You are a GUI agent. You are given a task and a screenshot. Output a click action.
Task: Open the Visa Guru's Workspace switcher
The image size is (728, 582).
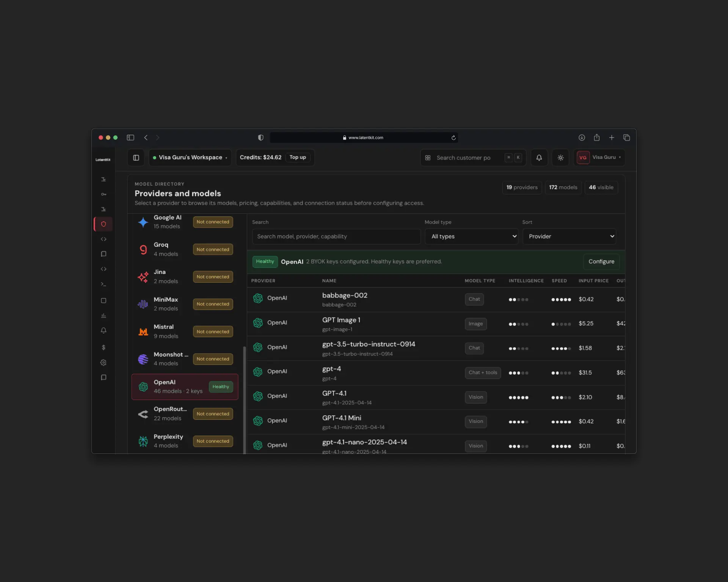click(x=190, y=158)
